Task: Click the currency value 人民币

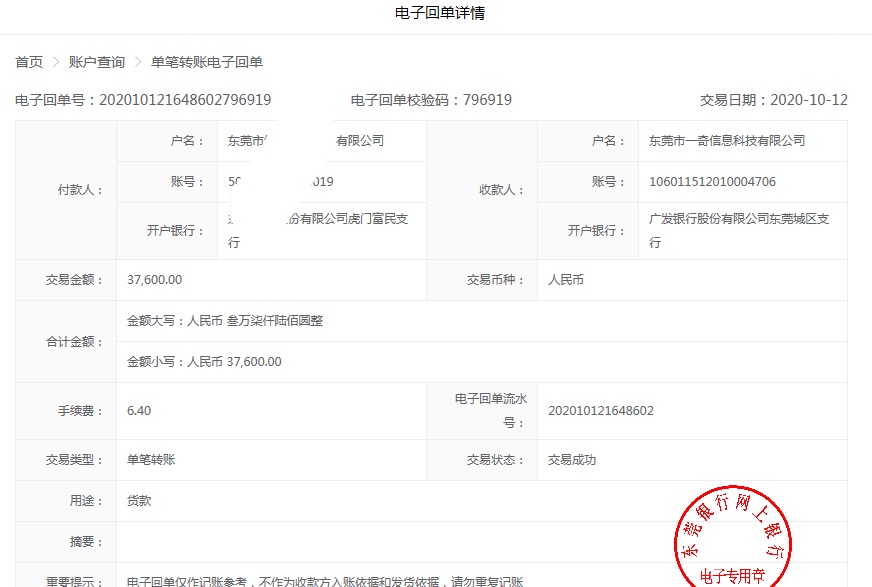Action: point(566,280)
